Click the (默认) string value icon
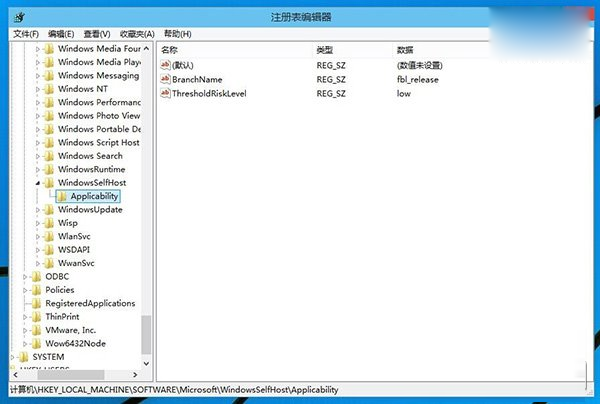The image size is (601, 404). pyautogui.click(x=165, y=65)
